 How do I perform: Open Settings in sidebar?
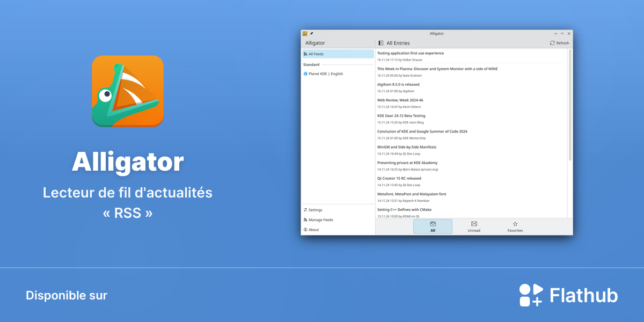coord(338,210)
